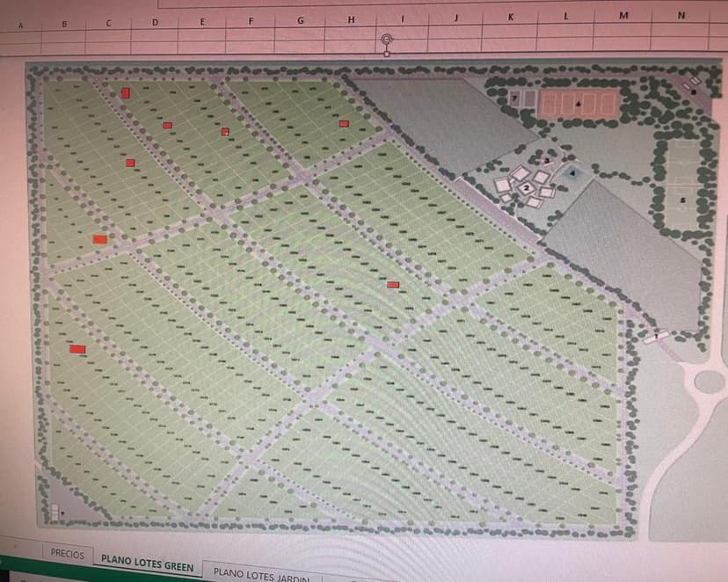The height and width of the screenshot is (582, 728).
Task: Select column H by its header
Action: click(x=351, y=19)
